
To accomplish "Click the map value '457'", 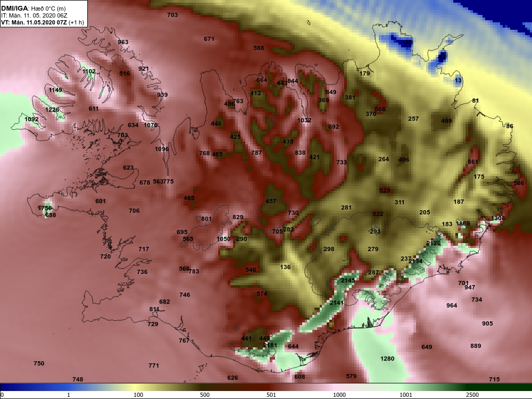I will click(x=271, y=201).
